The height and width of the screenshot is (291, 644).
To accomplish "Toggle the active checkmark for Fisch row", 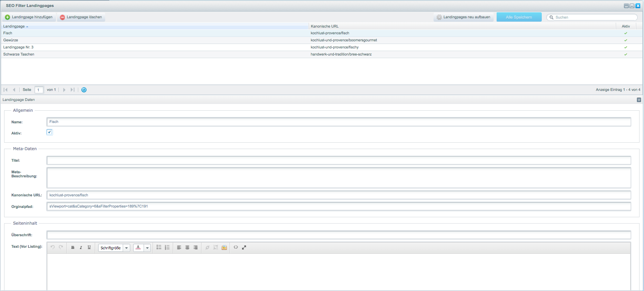I will point(626,33).
